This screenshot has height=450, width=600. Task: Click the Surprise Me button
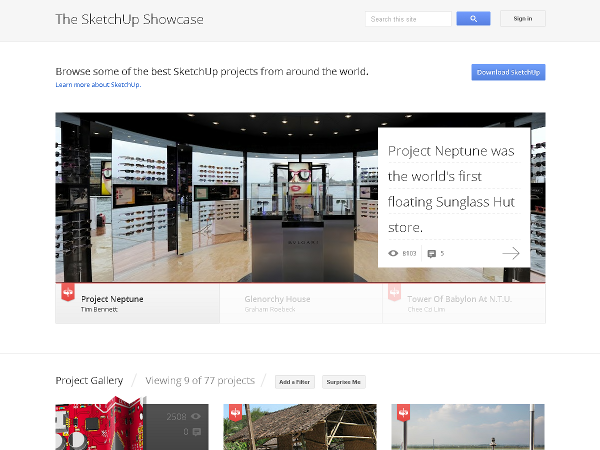(344, 382)
